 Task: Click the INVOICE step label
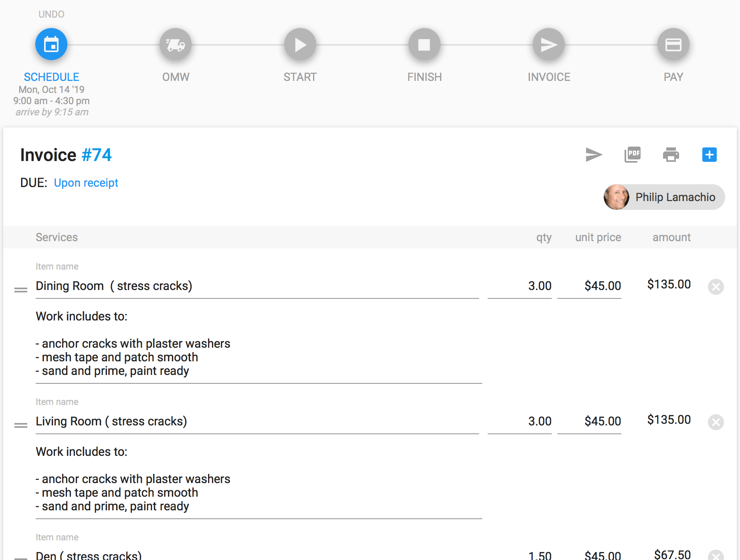coord(549,77)
